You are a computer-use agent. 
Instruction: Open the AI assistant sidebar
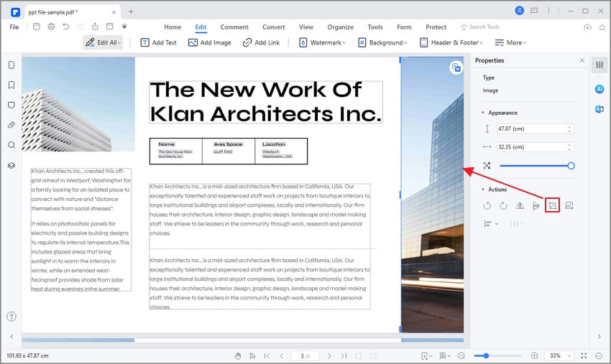599,89
